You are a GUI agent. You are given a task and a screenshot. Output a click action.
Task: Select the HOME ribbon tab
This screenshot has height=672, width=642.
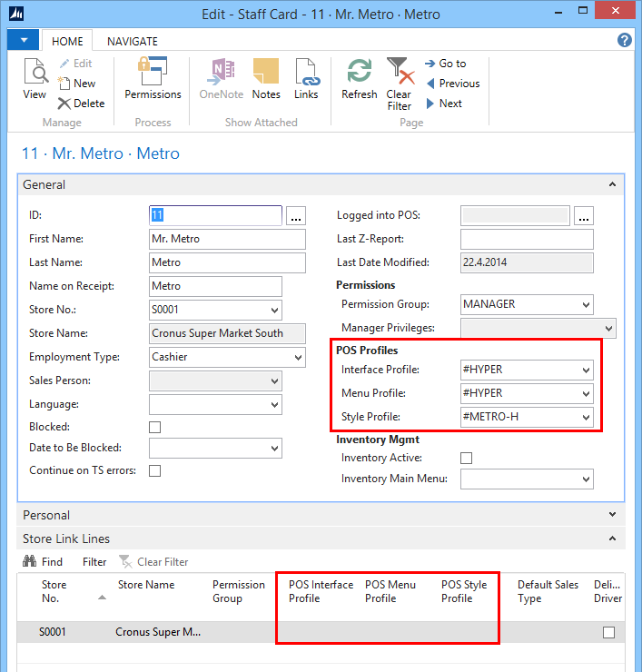tap(67, 42)
